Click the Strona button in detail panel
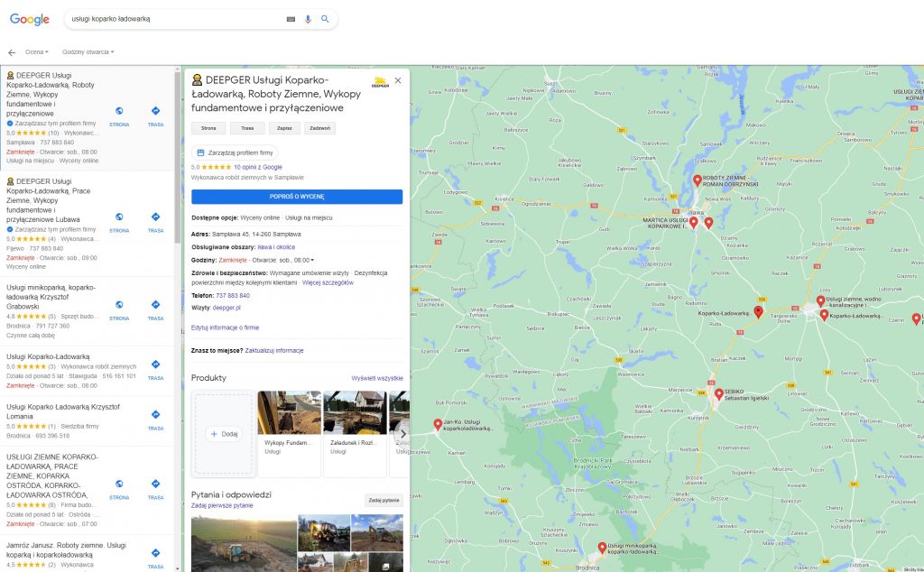The height and width of the screenshot is (572, 924). [208, 128]
